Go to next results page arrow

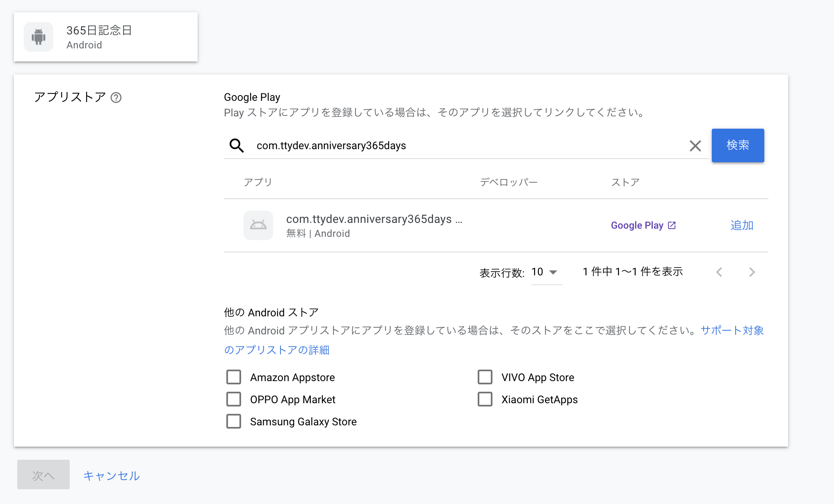752,272
